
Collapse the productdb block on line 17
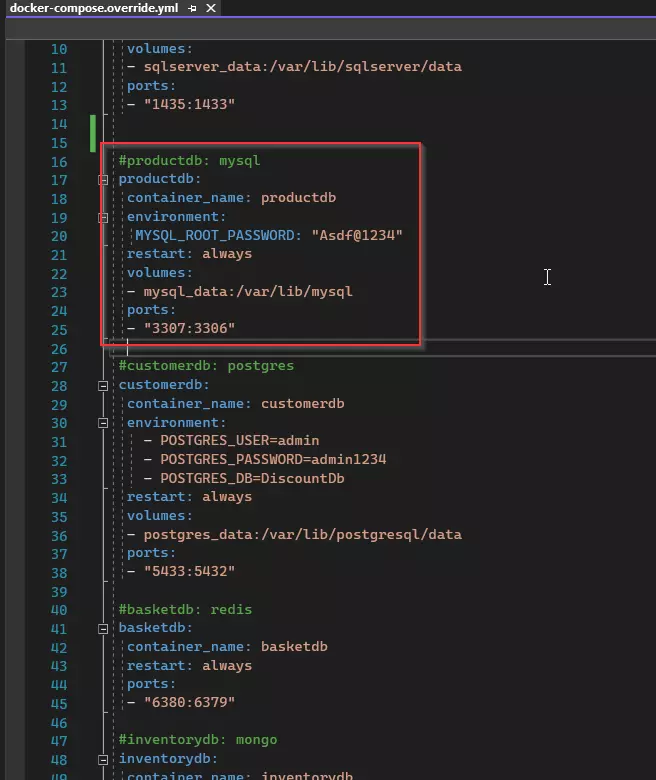(103, 180)
